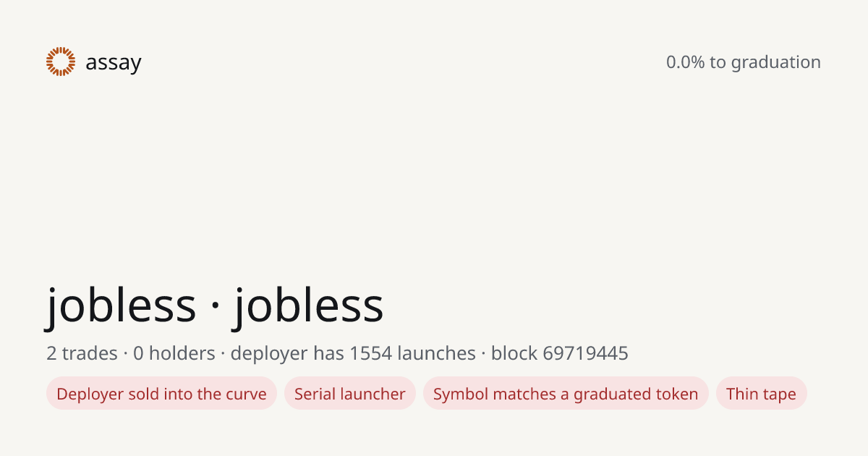Screen dimensions: 868x456
Task: Click the dot separator in the token title
Action: [x=215, y=307]
